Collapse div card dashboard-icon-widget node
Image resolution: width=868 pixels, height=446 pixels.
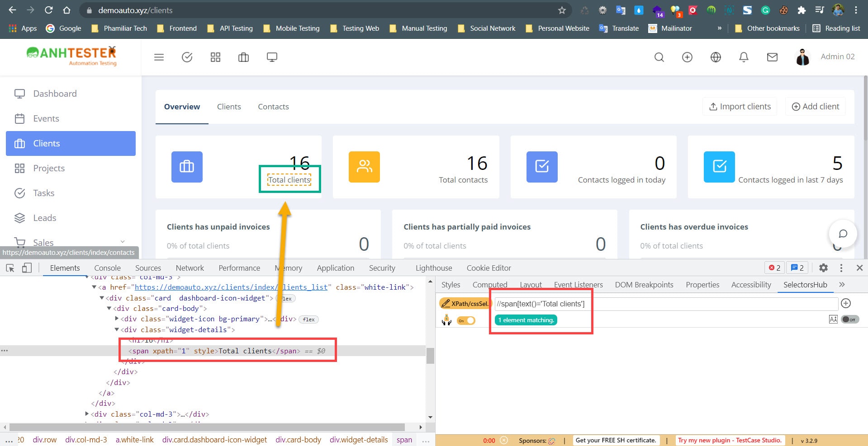click(102, 298)
